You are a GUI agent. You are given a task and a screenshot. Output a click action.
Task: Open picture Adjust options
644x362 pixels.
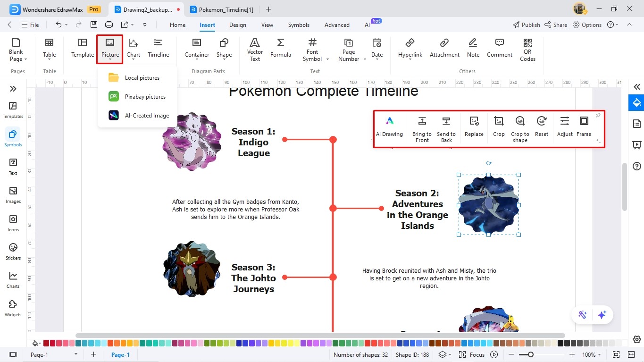coord(565,127)
